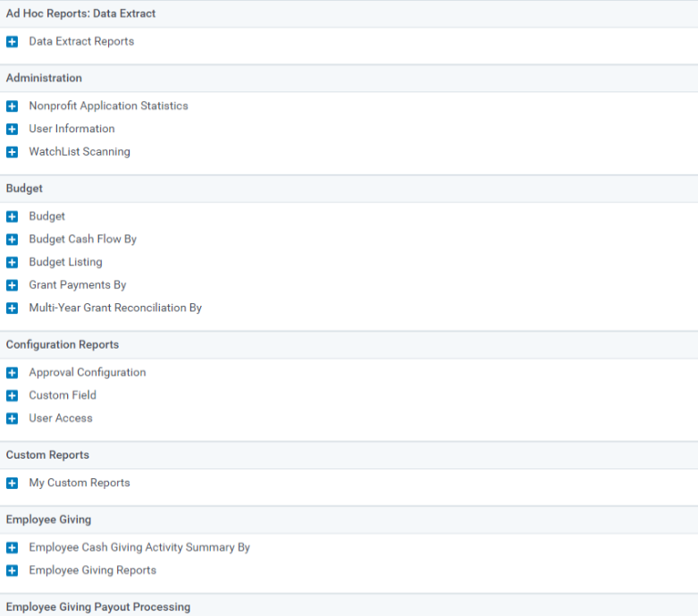The width and height of the screenshot is (698, 616).
Task: Click plus icon next to Budget Cash Flow By
Action: click(12, 240)
